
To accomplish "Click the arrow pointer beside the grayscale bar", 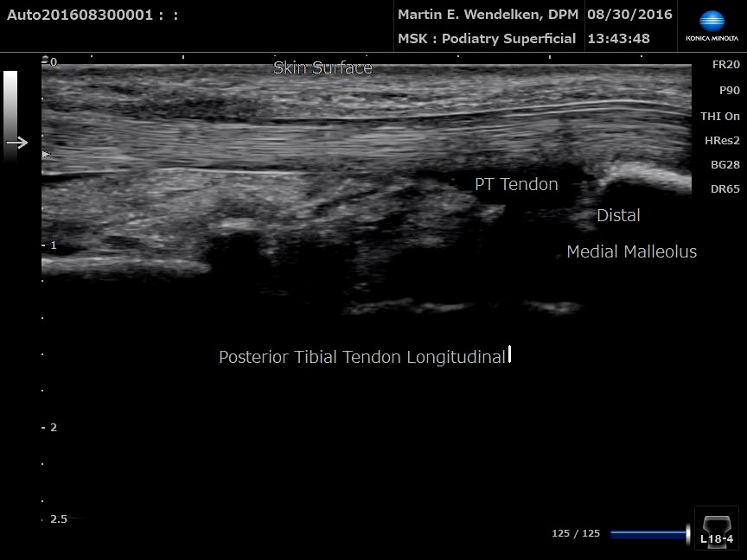I will point(17,143).
